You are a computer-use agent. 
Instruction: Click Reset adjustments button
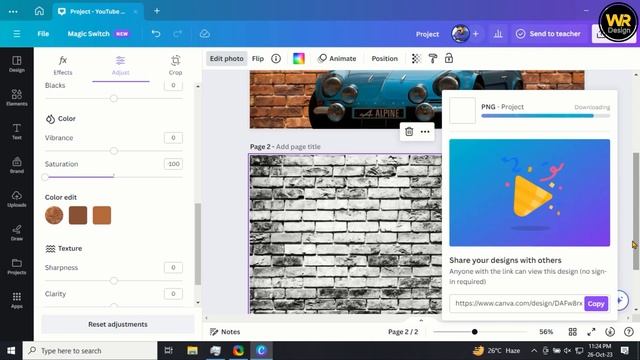coord(118,324)
